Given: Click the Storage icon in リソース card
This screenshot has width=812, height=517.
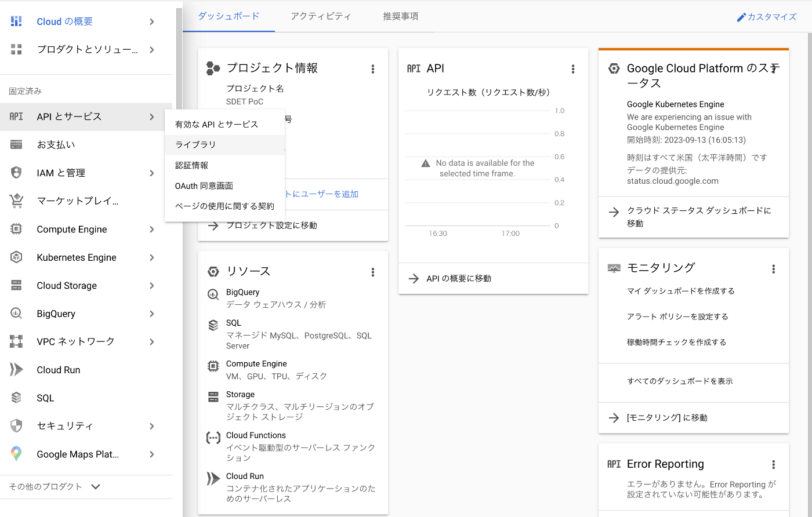Looking at the screenshot, I should 213,397.
